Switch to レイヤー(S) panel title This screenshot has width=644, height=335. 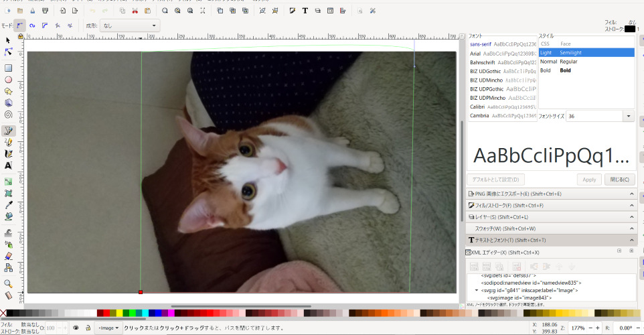pos(501,217)
